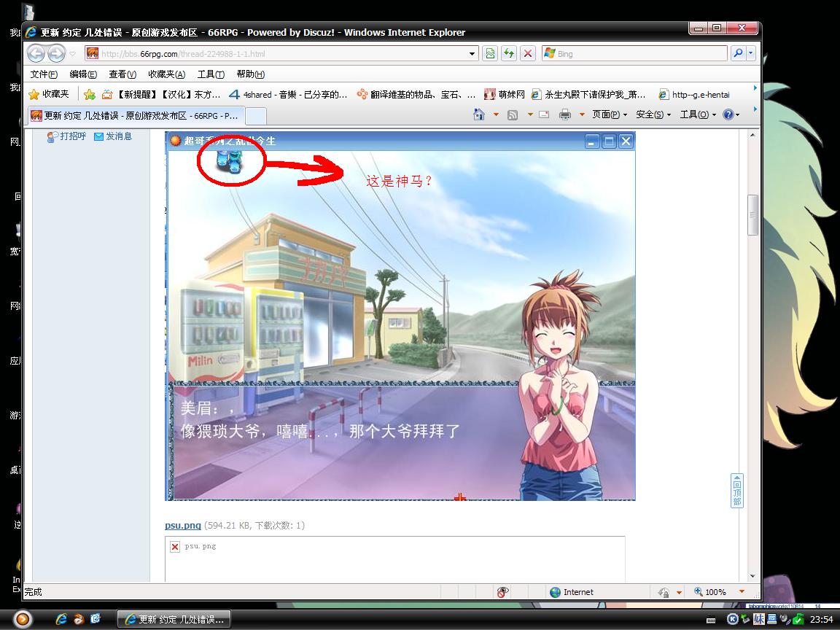Click the Windows Start orb button
The width and height of the screenshot is (840, 630).
[x=23, y=619]
